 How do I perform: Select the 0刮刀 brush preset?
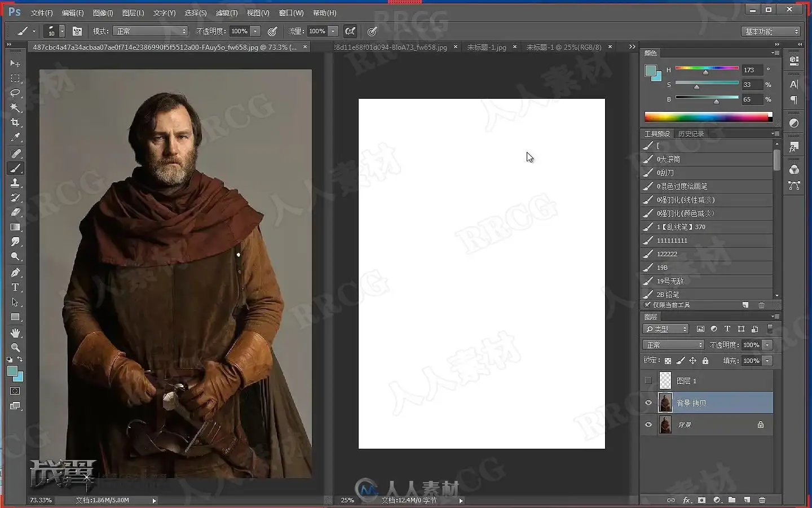(665, 173)
